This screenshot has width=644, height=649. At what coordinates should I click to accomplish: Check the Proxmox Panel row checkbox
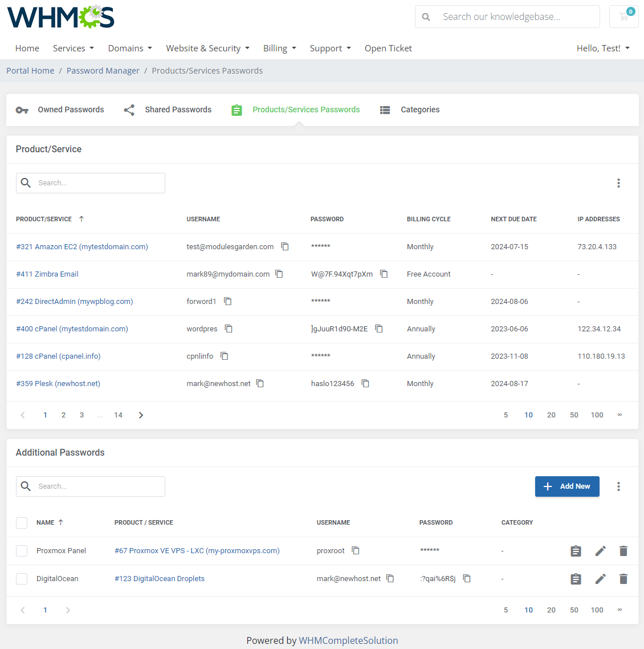(22, 551)
